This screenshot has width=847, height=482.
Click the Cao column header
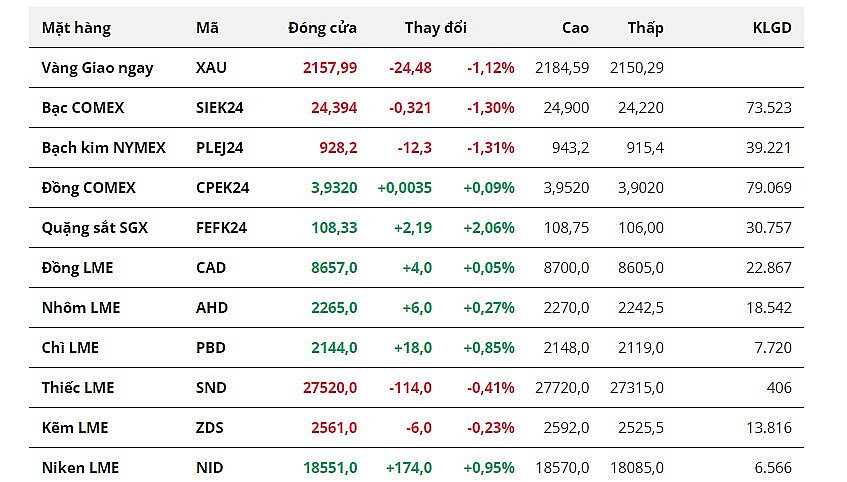pyautogui.click(x=575, y=28)
